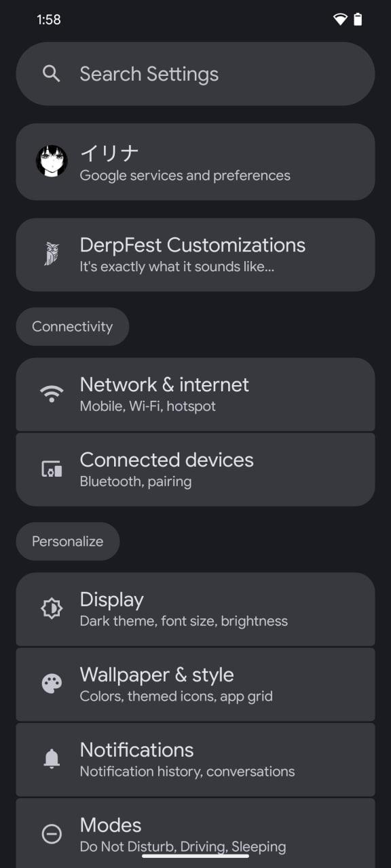Image resolution: width=391 pixels, height=868 pixels.
Task: Open Display dark theme settings
Action: coord(195,609)
